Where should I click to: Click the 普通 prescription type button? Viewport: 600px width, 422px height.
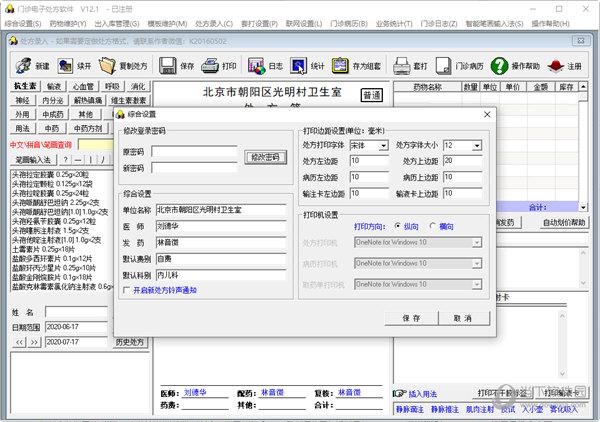372,95
